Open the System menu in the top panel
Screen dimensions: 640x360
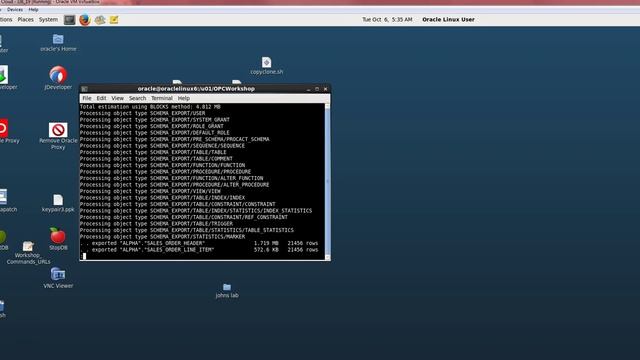[48, 20]
